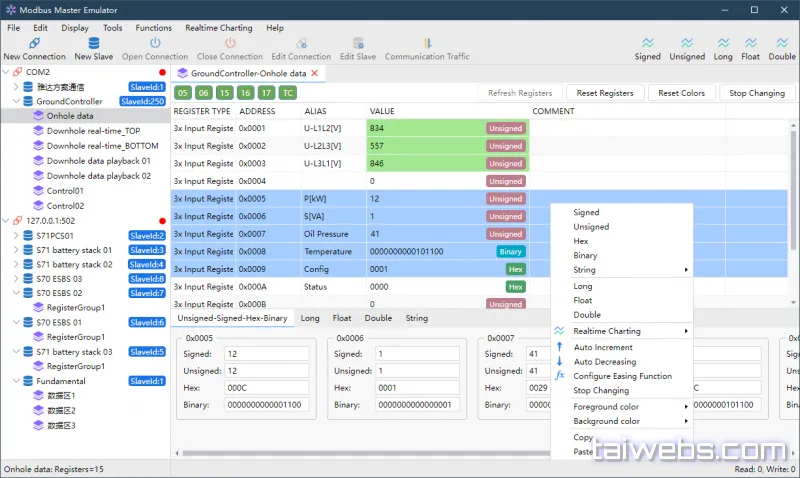Click the New Connection toolbar icon

pyautogui.click(x=34, y=43)
